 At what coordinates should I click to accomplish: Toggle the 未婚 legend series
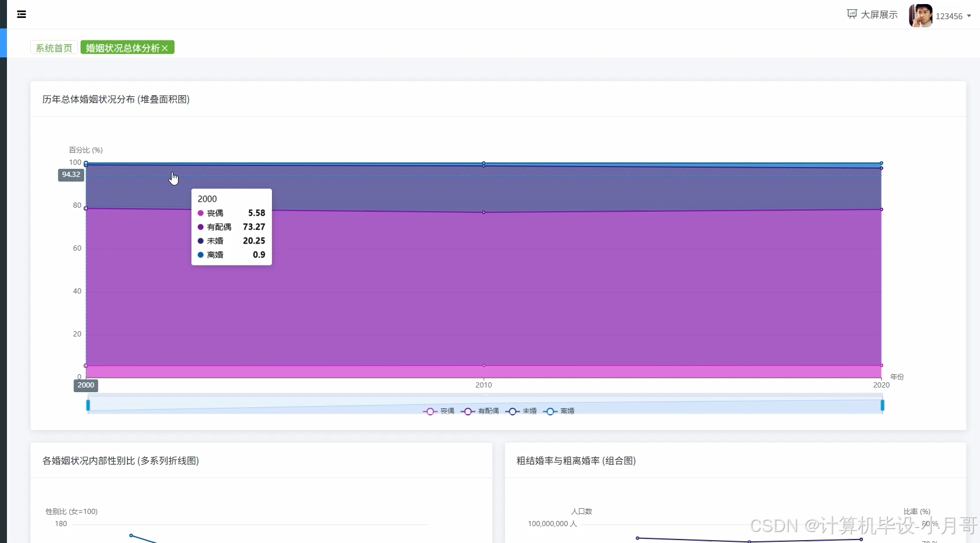[x=521, y=411]
